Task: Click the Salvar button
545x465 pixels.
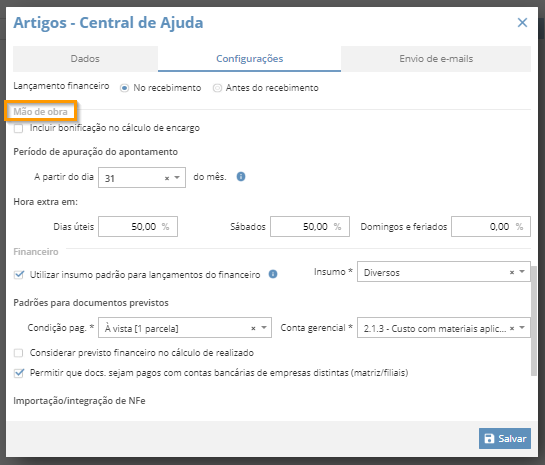Action: tap(505, 438)
